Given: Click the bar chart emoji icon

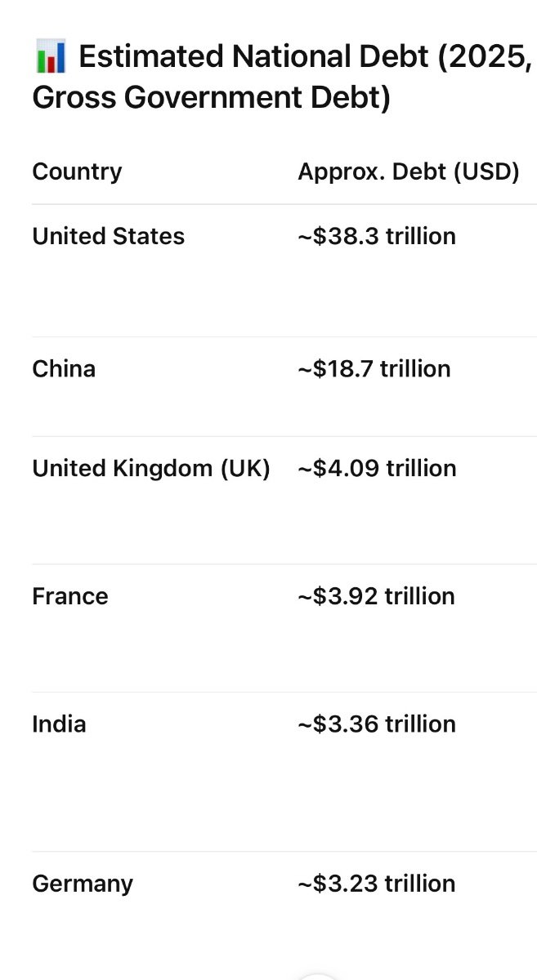Looking at the screenshot, I should (x=50, y=59).
